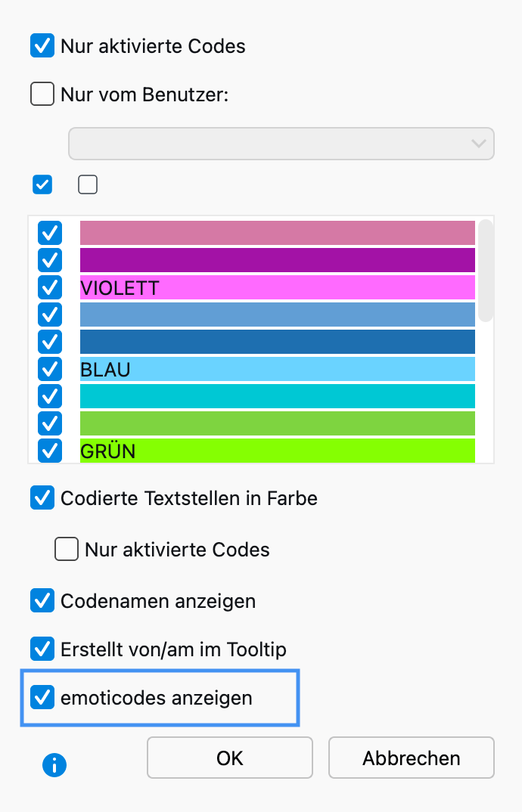Uncheck the VIOLETT color checkbox
This screenshot has height=812, width=522.
50,287
